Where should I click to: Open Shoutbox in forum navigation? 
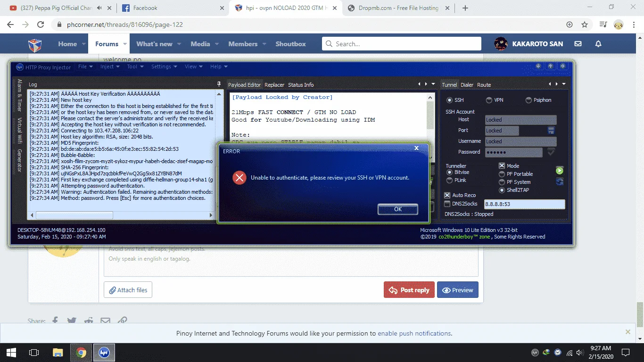tap(291, 44)
